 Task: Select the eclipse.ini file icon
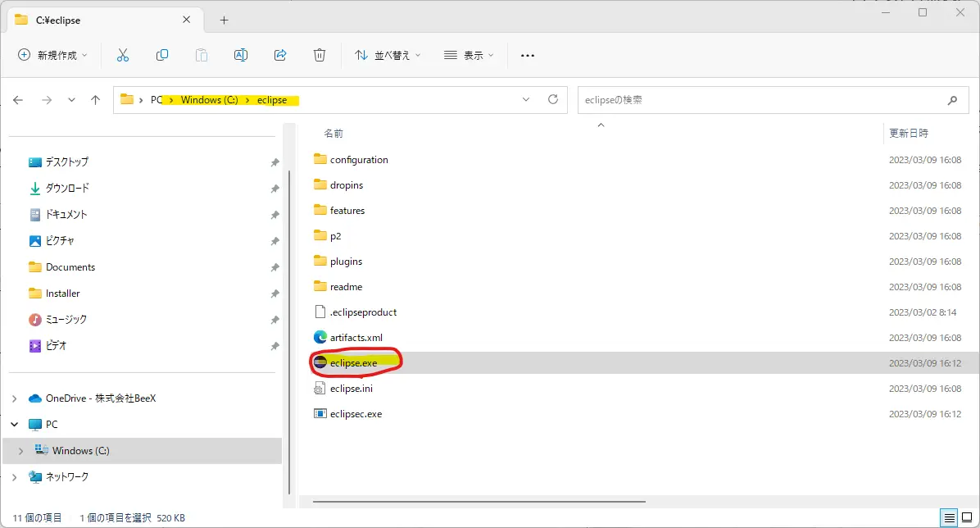[320, 389]
